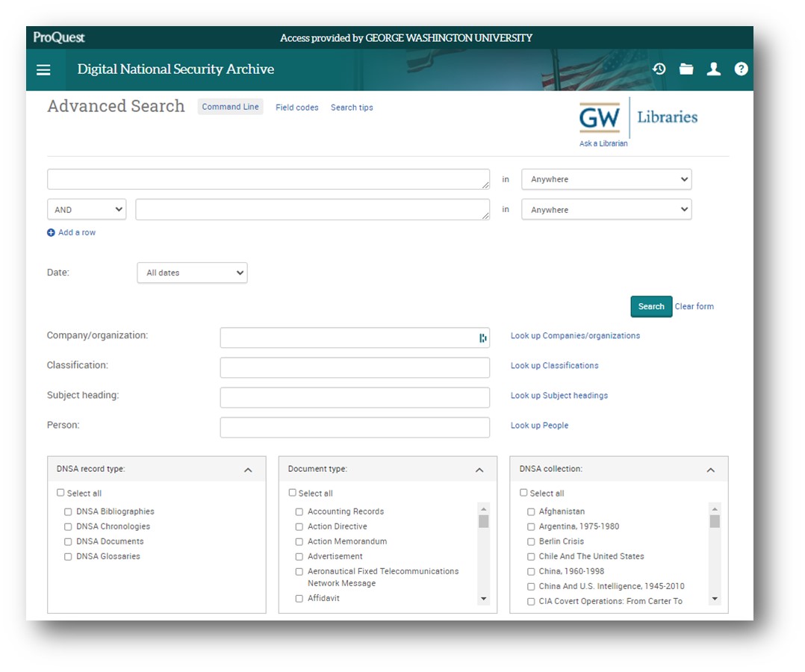Click into the Person field
Image resolution: width=805 pixels, height=672 pixels.
point(355,427)
